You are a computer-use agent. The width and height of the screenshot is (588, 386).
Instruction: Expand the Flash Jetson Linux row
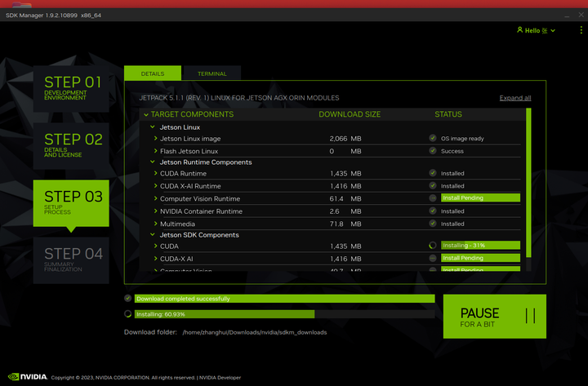pos(156,151)
